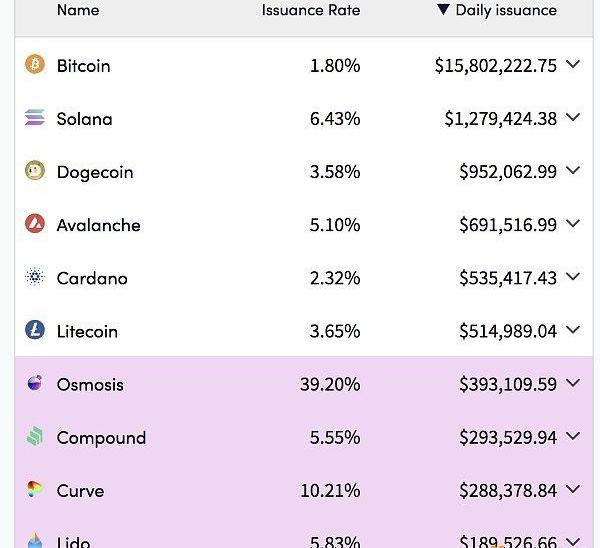The width and height of the screenshot is (600, 548).
Task: Click the Solana logo icon
Action: tap(35, 118)
